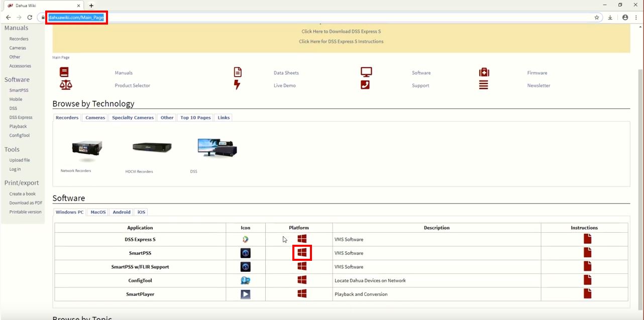This screenshot has width=644, height=320.
Task: Open Chrome's three-dot menu
Action: tap(636, 17)
